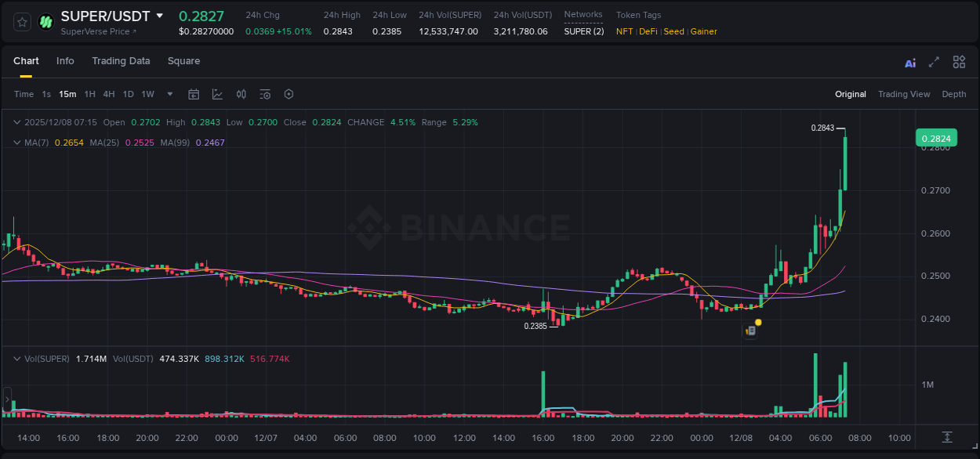Open the candlestick settings icon
Screen dimensions: 980x459
pos(241,94)
